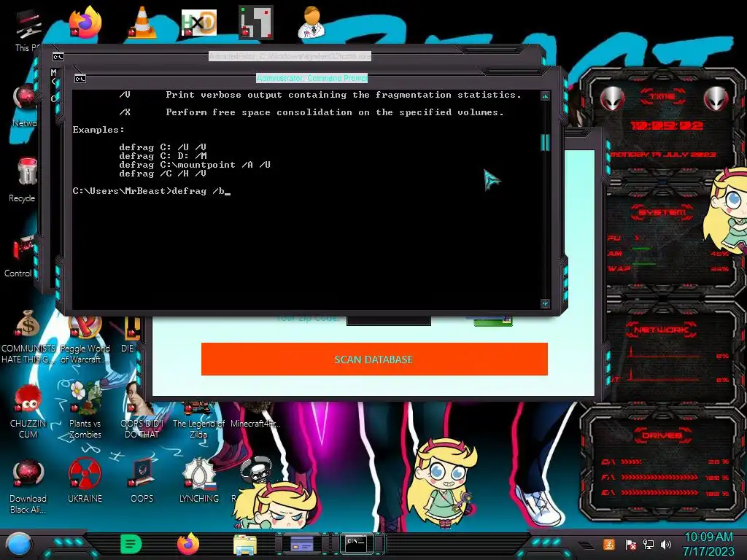Click the SCAN DATABASE button
The width and height of the screenshot is (747, 560).
click(x=374, y=359)
